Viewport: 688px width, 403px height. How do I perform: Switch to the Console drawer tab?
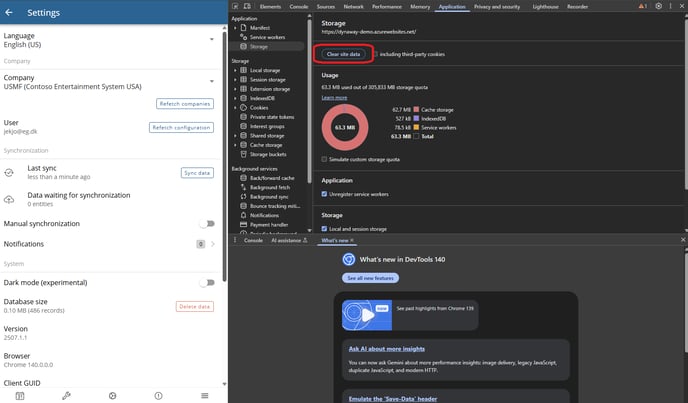pyautogui.click(x=252, y=241)
